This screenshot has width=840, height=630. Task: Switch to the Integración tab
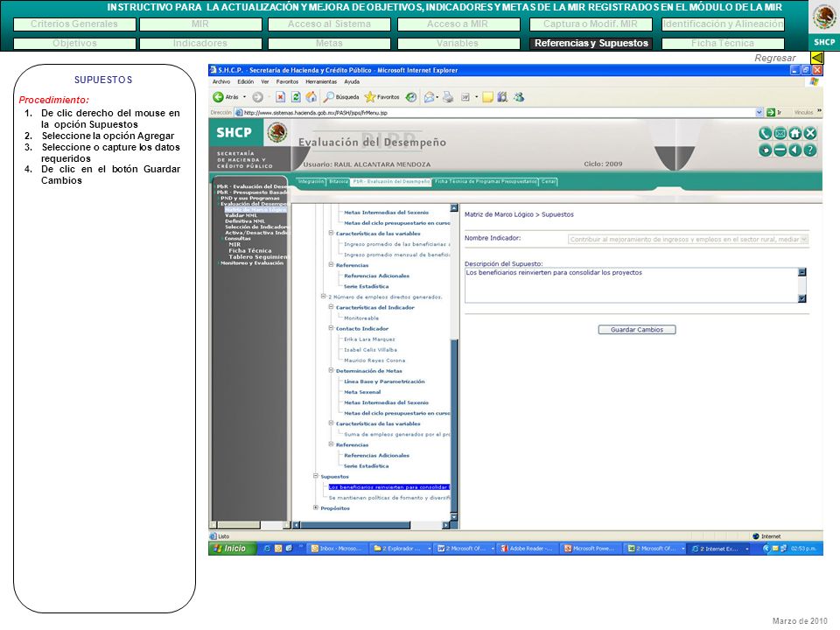tap(311, 182)
